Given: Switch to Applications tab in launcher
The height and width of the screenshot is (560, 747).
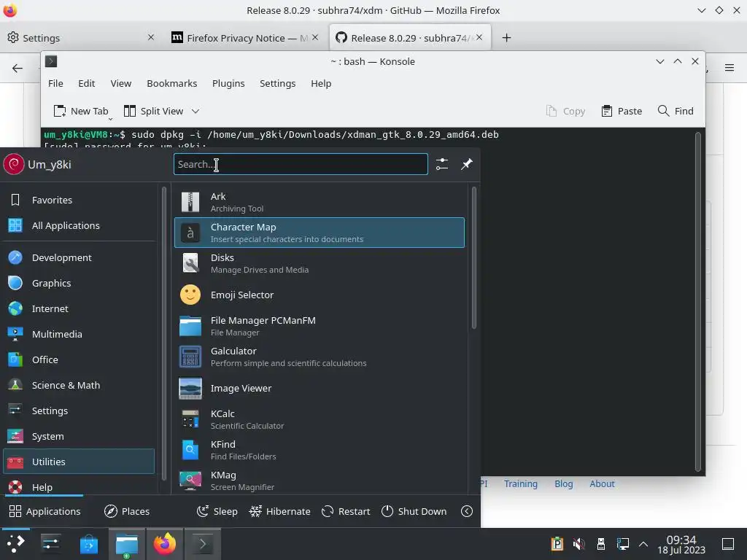Looking at the screenshot, I should click(x=44, y=511).
